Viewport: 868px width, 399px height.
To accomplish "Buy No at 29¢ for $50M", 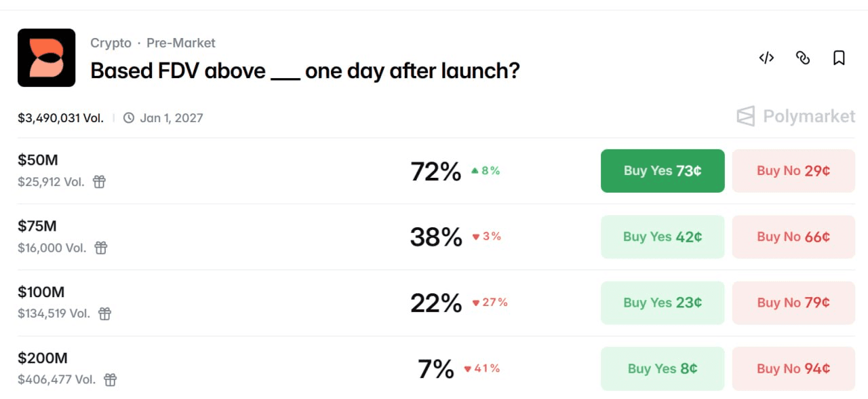I will click(793, 171).
